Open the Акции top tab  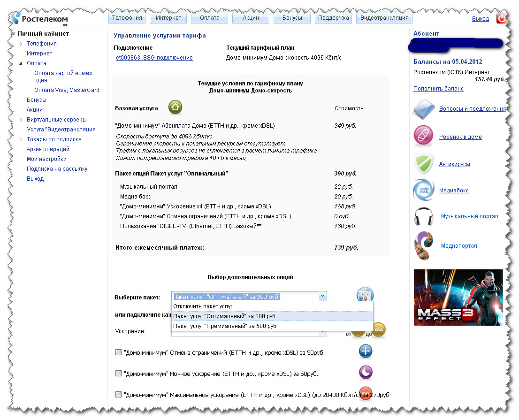pos(251,18)
